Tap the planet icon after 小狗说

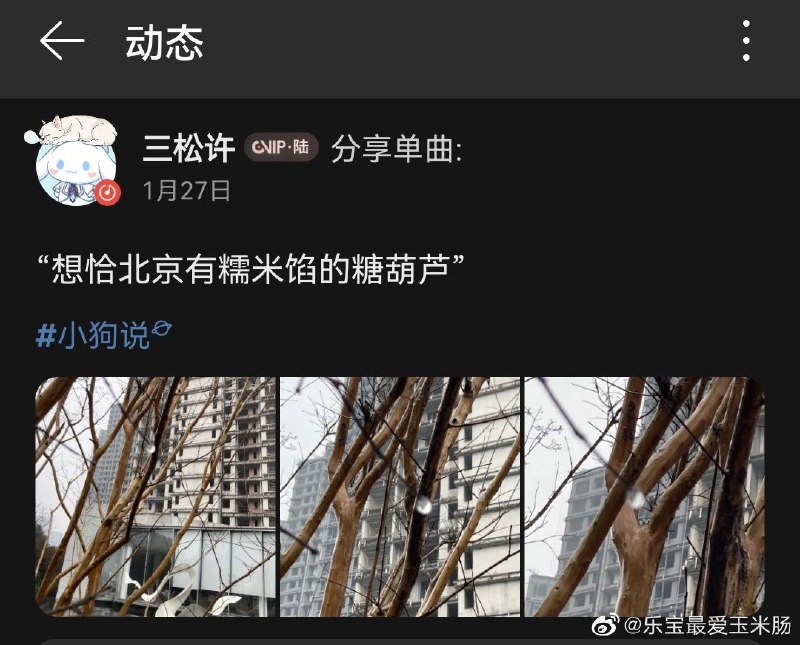pyautogui.click(x=161, y=329)
